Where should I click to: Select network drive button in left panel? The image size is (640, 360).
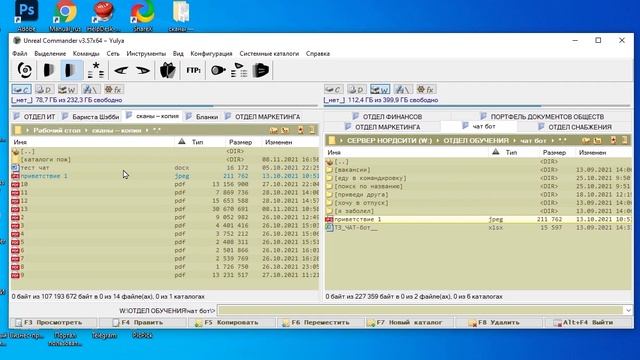pyautogui.click(x=90, y=89)
